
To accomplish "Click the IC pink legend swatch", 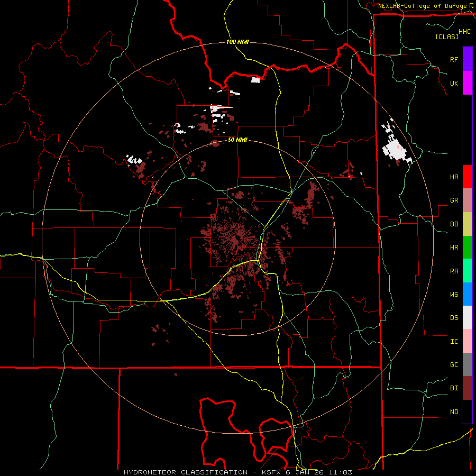I will coord(467,341).
